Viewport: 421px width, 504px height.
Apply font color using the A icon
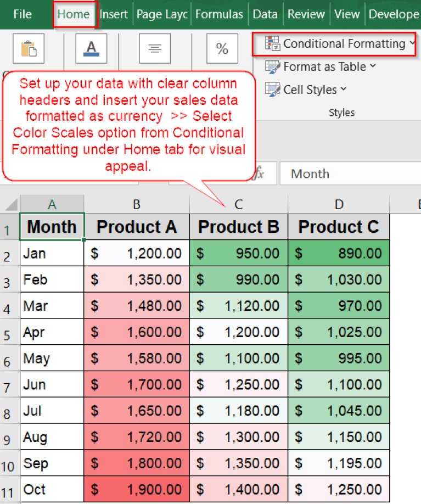click(x=91, y=46)
